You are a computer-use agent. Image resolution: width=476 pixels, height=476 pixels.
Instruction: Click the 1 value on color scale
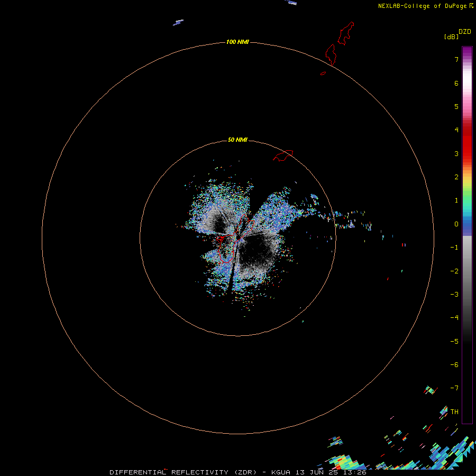[456, 200]
